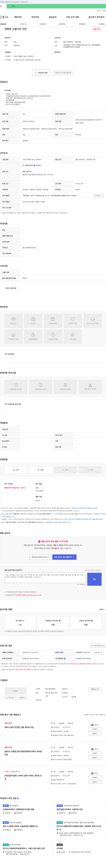Open the 소정근로시간 info tooltip icon
106x868 pixels.
coord(34,165)
